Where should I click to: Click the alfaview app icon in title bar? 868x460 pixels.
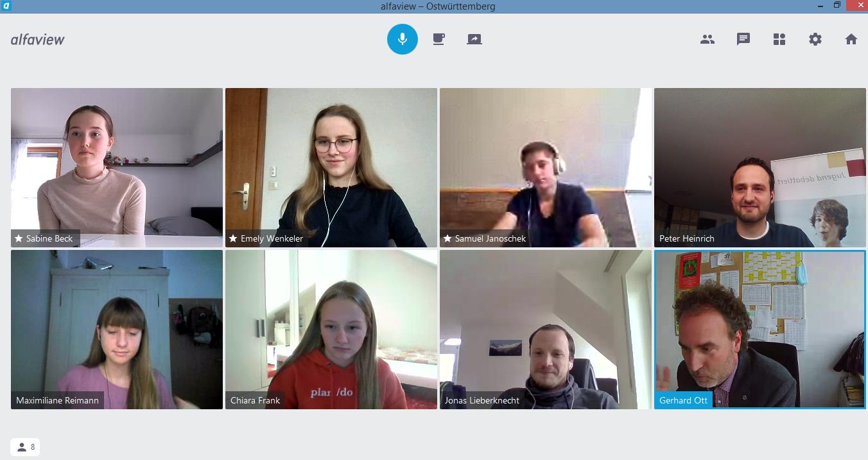6,6
